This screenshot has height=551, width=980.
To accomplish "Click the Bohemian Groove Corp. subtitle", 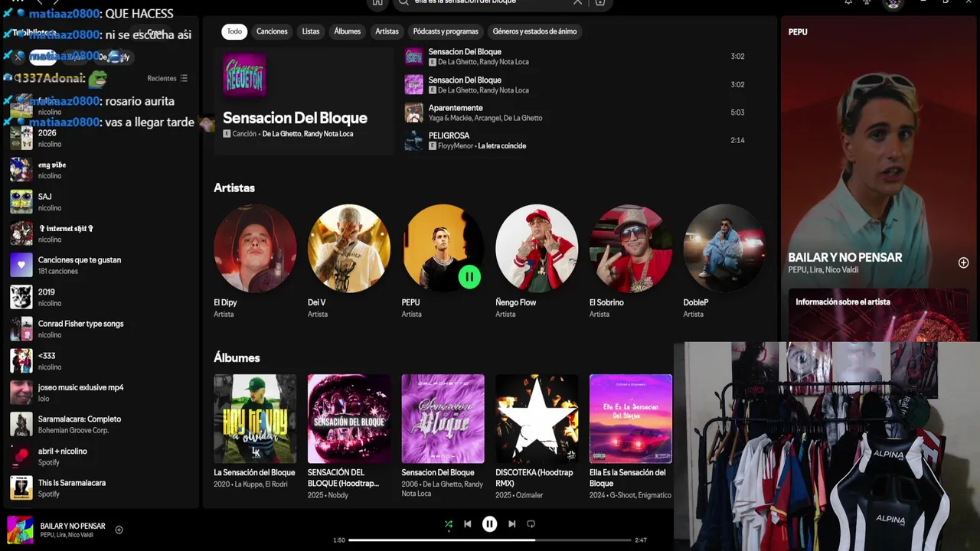I will [73, 430].
